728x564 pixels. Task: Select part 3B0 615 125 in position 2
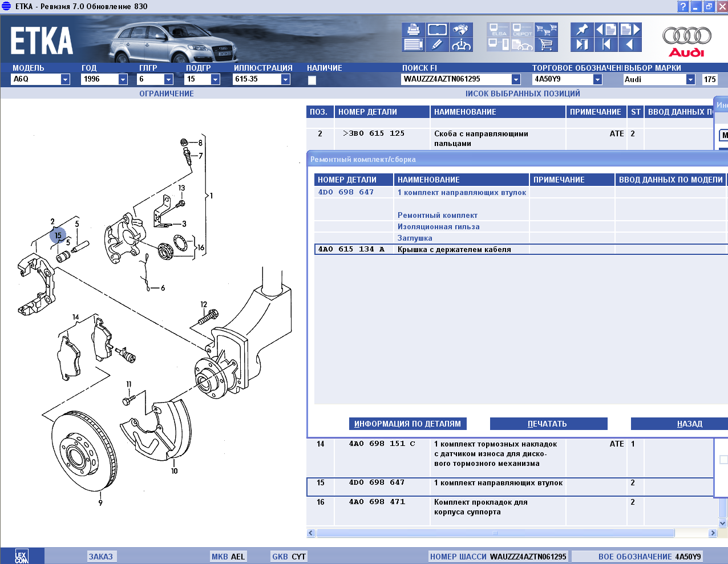click(374, 133)
